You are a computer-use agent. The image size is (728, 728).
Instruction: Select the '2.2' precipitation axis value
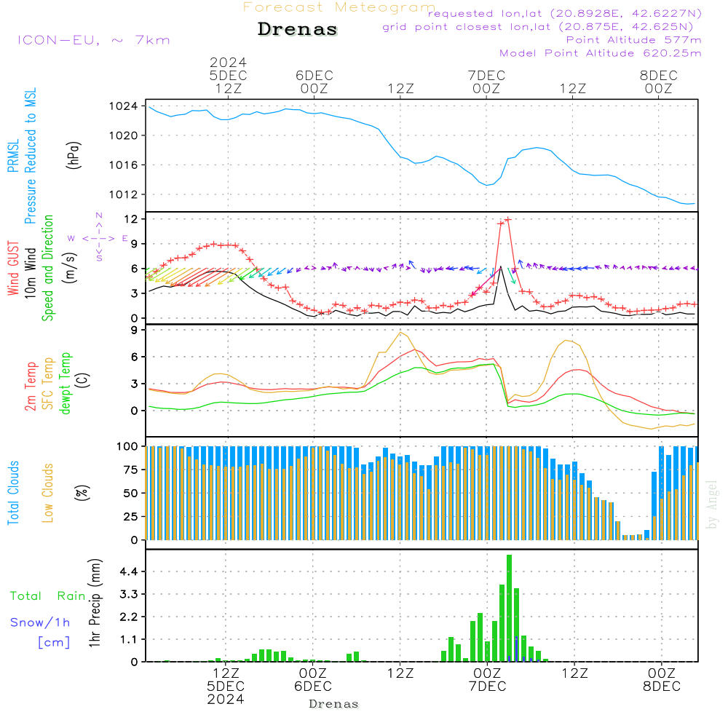coord(129,617)
